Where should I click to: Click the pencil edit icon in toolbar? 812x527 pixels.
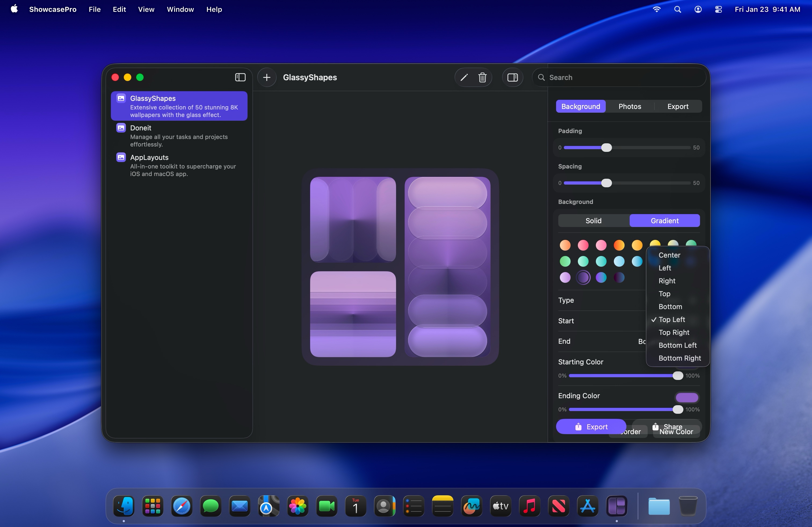[464, 77]
